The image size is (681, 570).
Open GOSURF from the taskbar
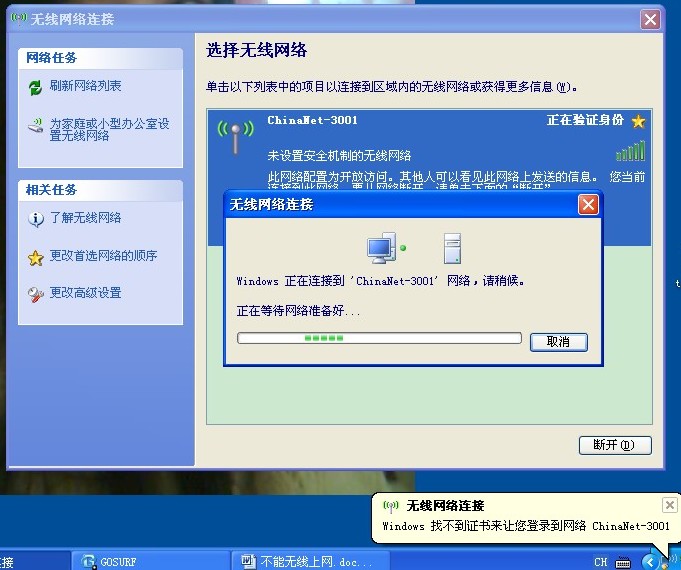click(150, 561)
